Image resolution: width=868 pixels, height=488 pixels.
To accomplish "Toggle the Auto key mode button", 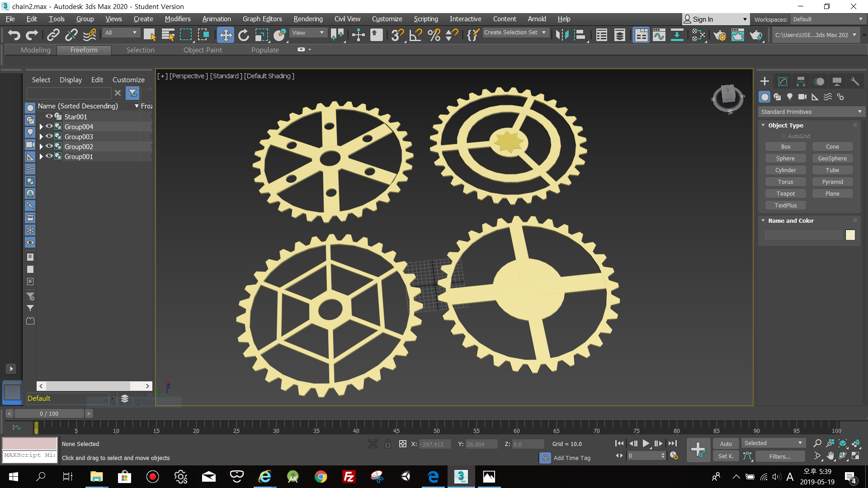I will click(726, 444).
